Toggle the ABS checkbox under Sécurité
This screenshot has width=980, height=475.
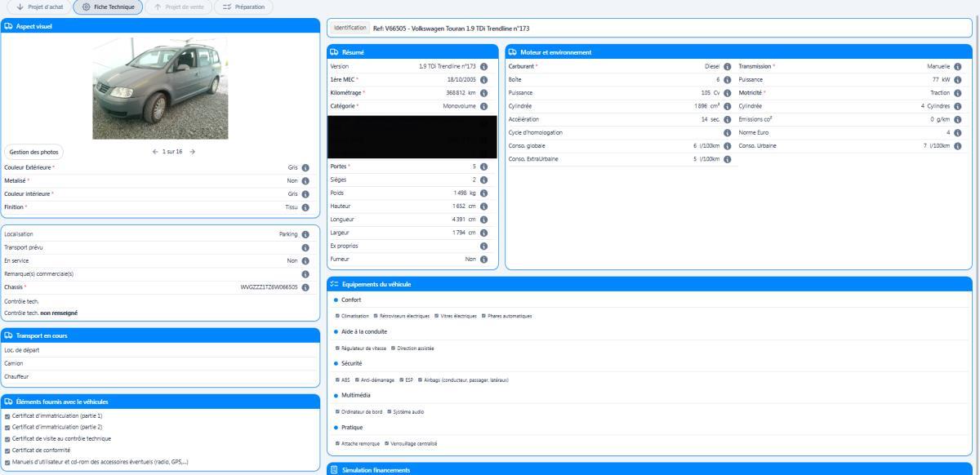pos(337,380)
